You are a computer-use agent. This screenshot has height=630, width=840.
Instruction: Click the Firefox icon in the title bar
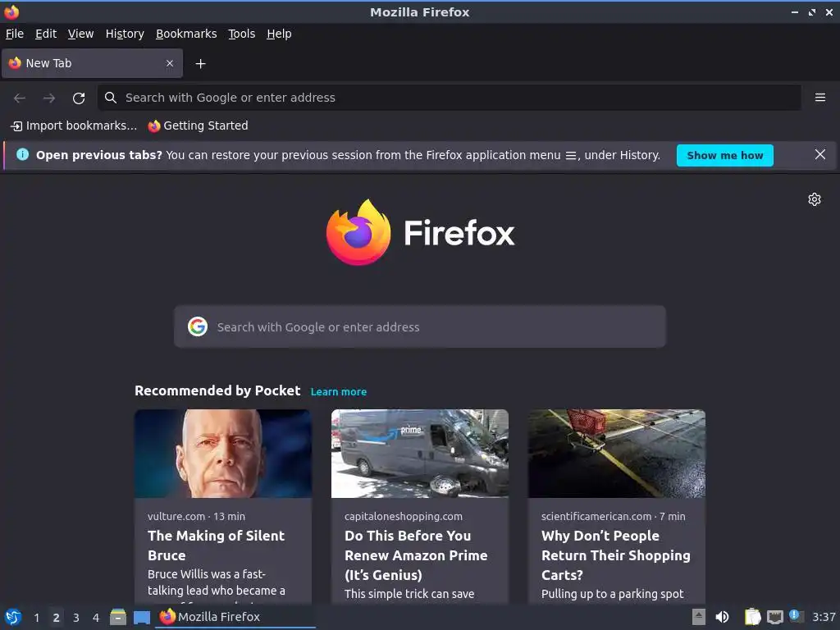click(11, 11)
